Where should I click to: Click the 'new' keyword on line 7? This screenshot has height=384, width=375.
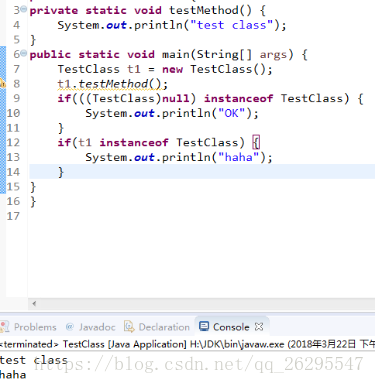172,69
